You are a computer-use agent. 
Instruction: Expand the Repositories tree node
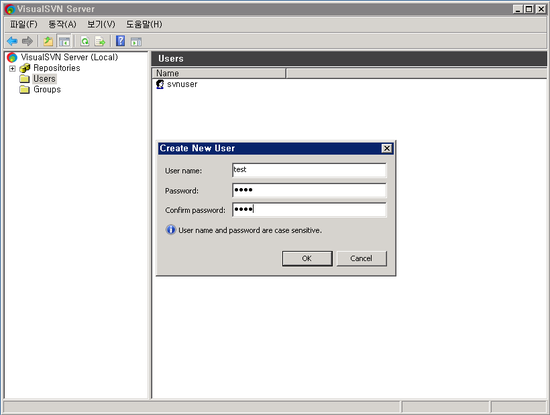point(12,68)
